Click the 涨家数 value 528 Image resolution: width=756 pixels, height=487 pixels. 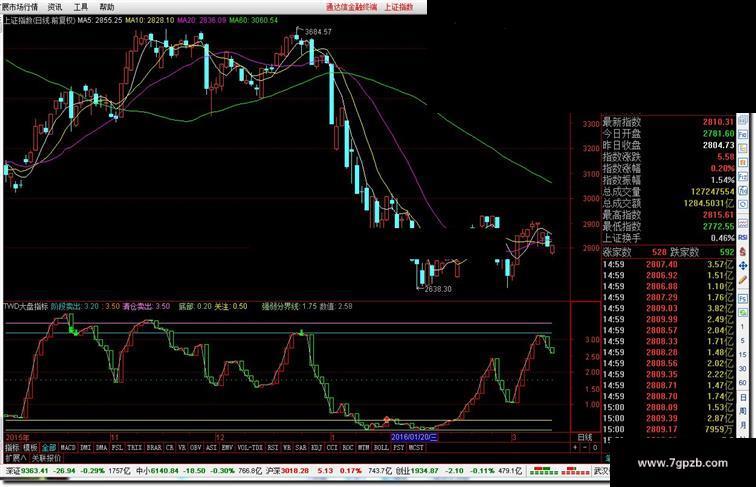[659, 252]
